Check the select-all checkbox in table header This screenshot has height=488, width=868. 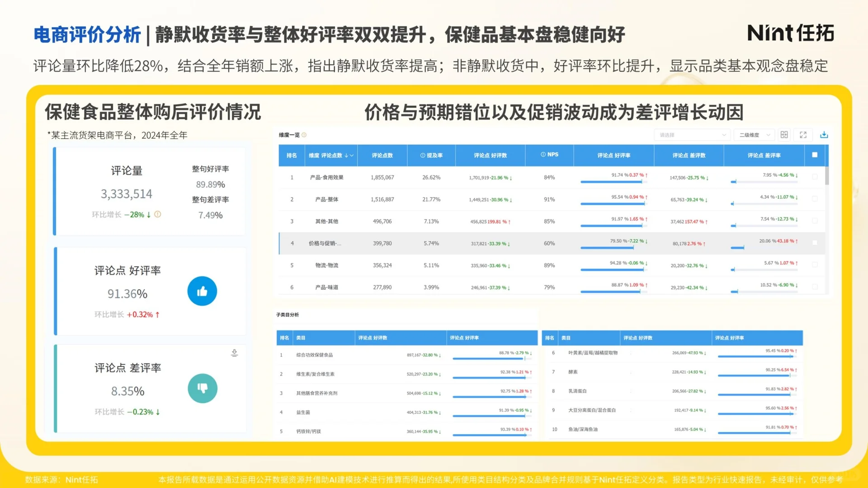click(815, 155)
